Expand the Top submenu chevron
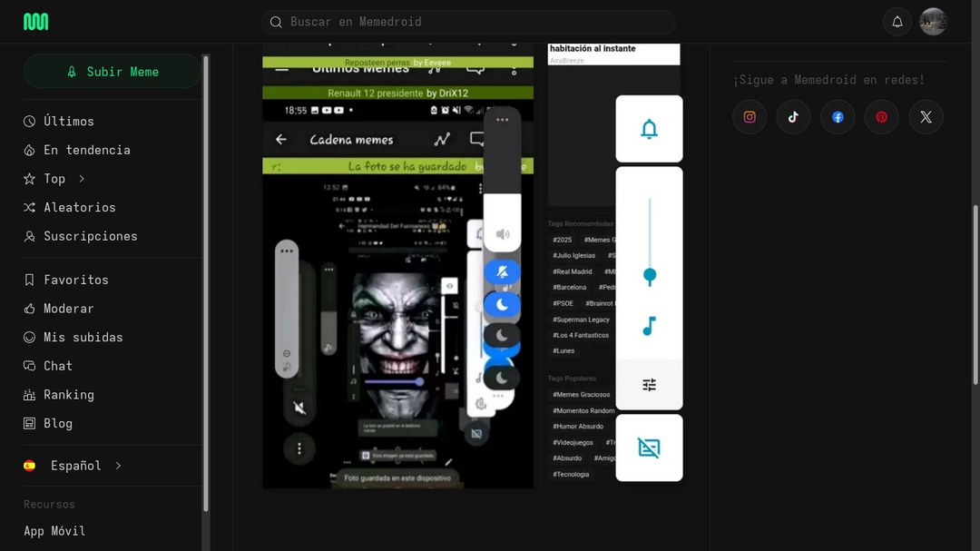980x551 pixels. [x=82, y=179]
